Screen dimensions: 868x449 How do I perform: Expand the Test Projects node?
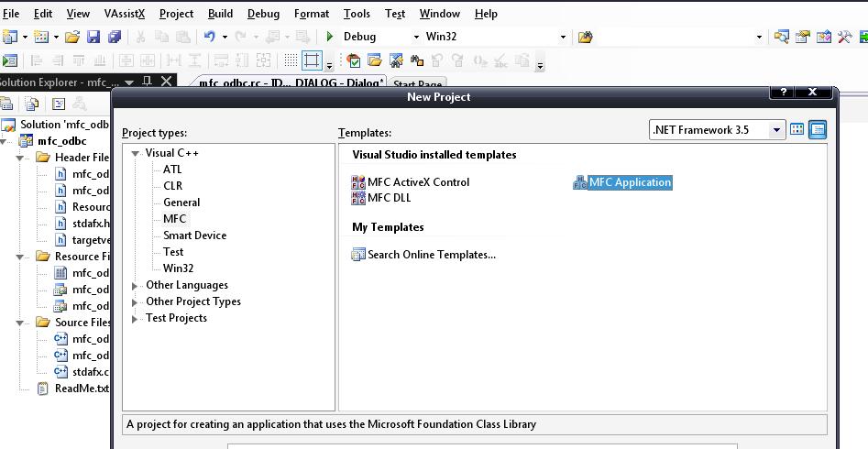pyautogui.click(x=135, y=319)
